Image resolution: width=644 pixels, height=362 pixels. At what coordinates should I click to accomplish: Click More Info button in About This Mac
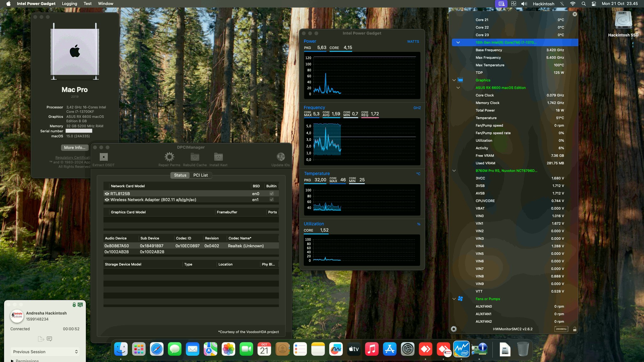tap(75, 147)
